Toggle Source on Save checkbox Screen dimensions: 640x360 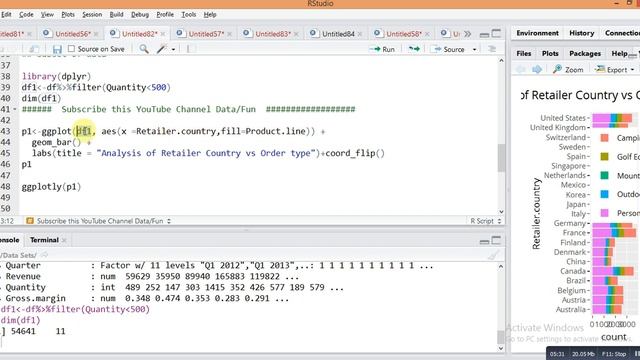[71, 49]
